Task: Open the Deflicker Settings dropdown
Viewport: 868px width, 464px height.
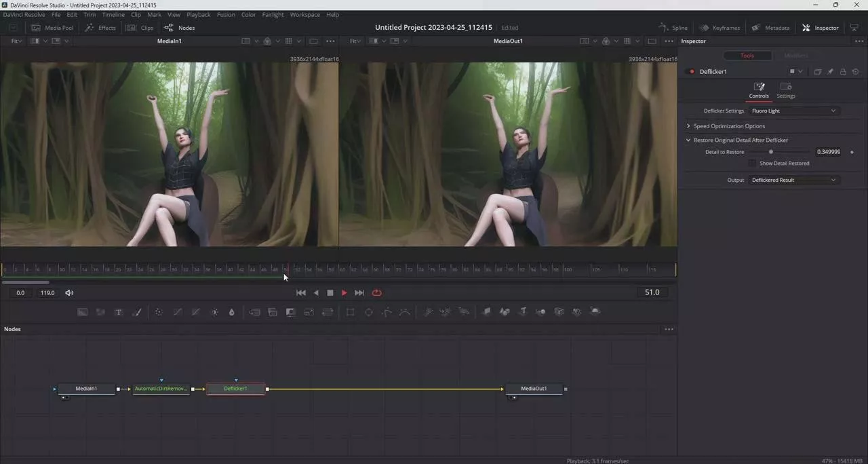Action: click(x=793, y=111)
